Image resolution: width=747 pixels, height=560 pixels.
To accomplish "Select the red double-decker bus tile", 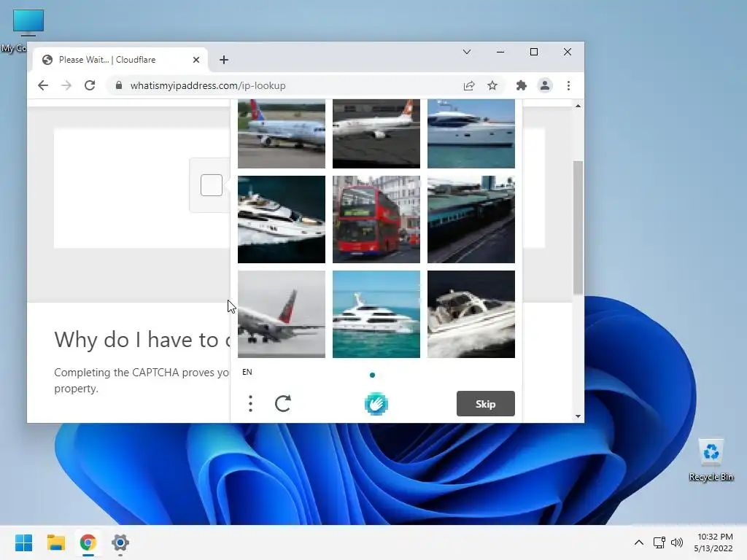I will click(x=376, y=219).
